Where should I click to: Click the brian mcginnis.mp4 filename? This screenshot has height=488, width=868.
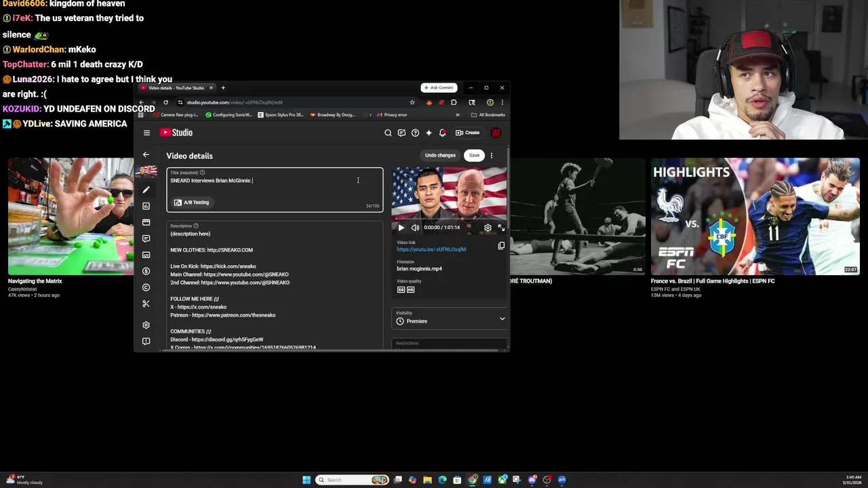tap(419, 268)
